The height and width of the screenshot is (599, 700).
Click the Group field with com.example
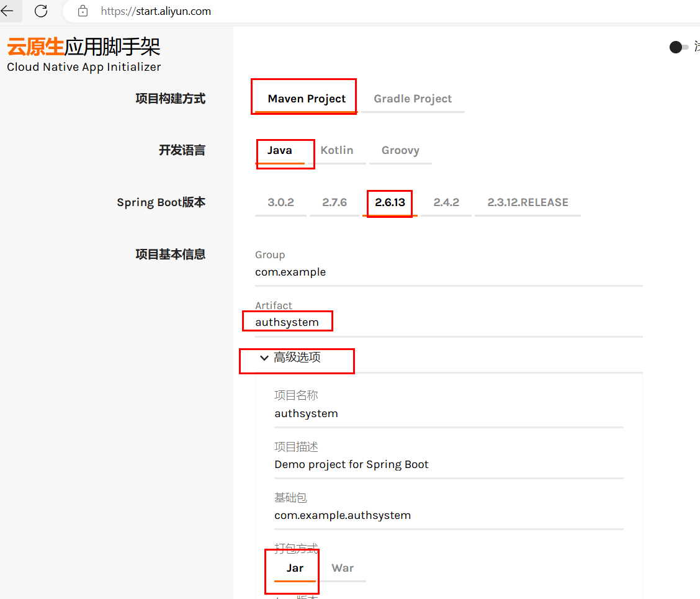click(449, 272)
